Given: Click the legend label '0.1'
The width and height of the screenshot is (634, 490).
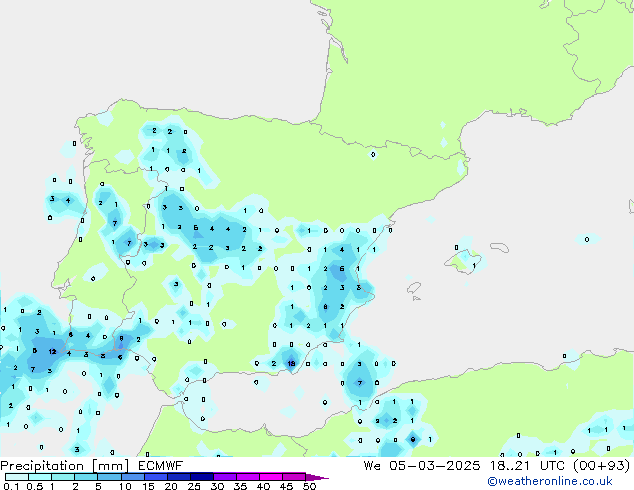Looking at the screenshot, I should (11, 486).
